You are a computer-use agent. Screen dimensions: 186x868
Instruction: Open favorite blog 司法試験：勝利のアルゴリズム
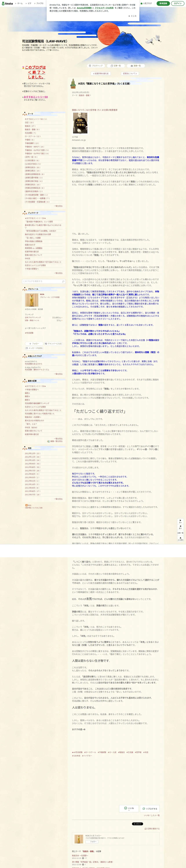tap(37, 370)
